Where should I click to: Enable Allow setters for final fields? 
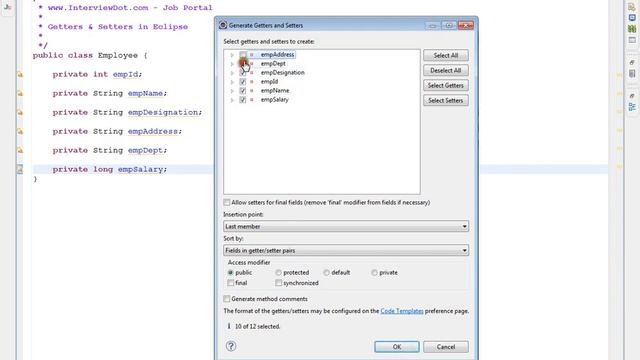click(x=227, y=202)
